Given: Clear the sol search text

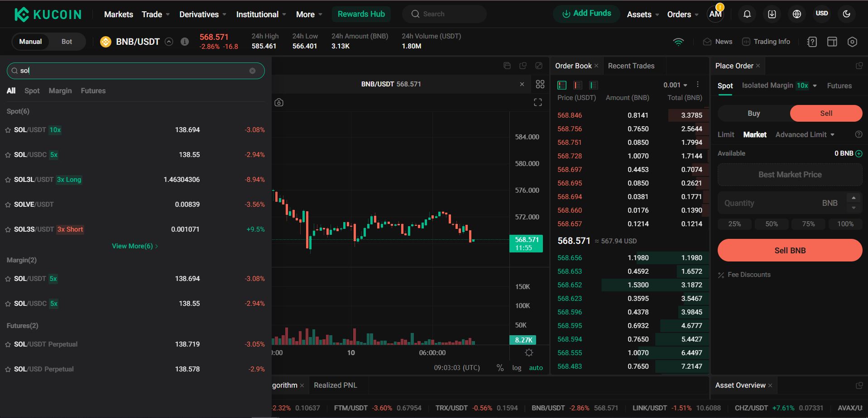Looking at the screenshot, I should (253, 71).
